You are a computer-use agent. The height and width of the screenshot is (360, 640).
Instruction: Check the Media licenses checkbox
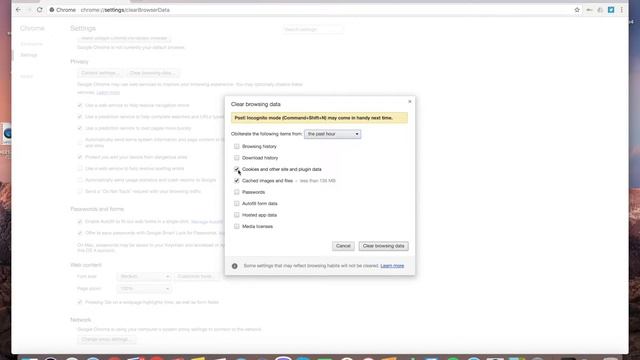[x=237, y=226]
